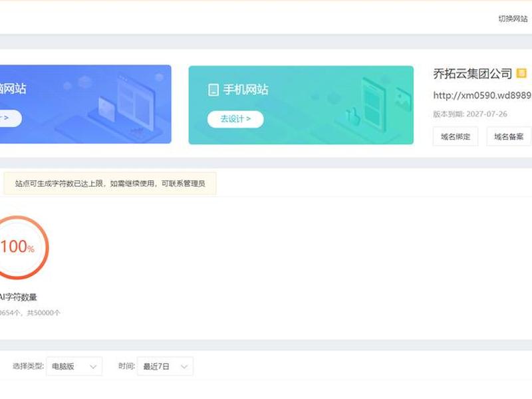532x399 pixels.
Task: Click the phone icon beside 手机网站
Action: click(x=213, y=90)
